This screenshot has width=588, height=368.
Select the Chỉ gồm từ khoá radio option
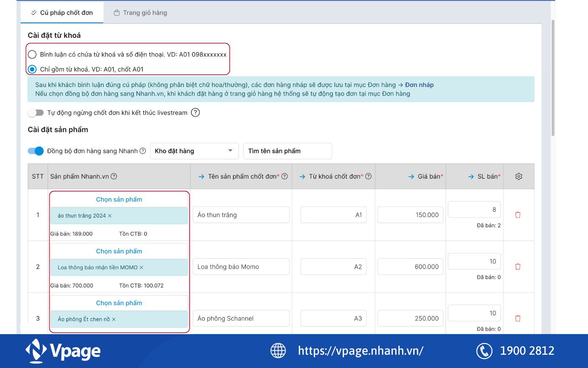pos(32,69)
